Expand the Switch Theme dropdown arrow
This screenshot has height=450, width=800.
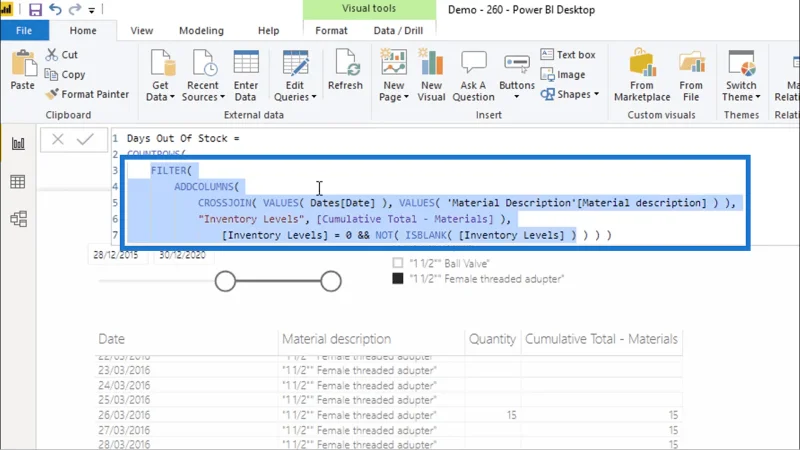pos(758,97)
